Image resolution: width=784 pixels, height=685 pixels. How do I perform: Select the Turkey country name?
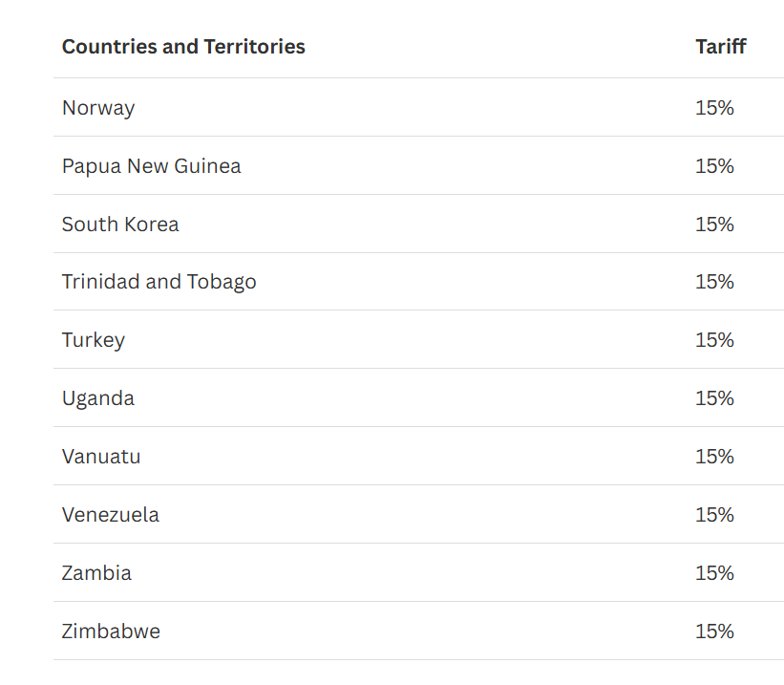[93, 340]
